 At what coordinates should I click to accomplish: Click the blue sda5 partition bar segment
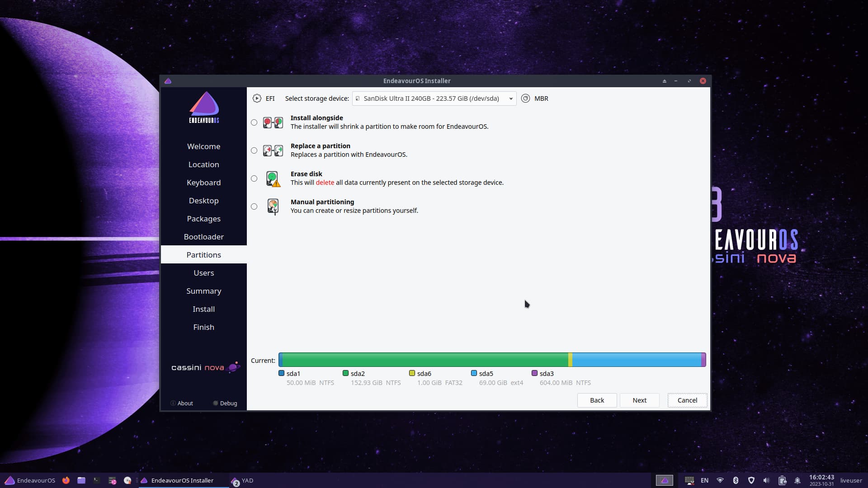pos(637,360)
